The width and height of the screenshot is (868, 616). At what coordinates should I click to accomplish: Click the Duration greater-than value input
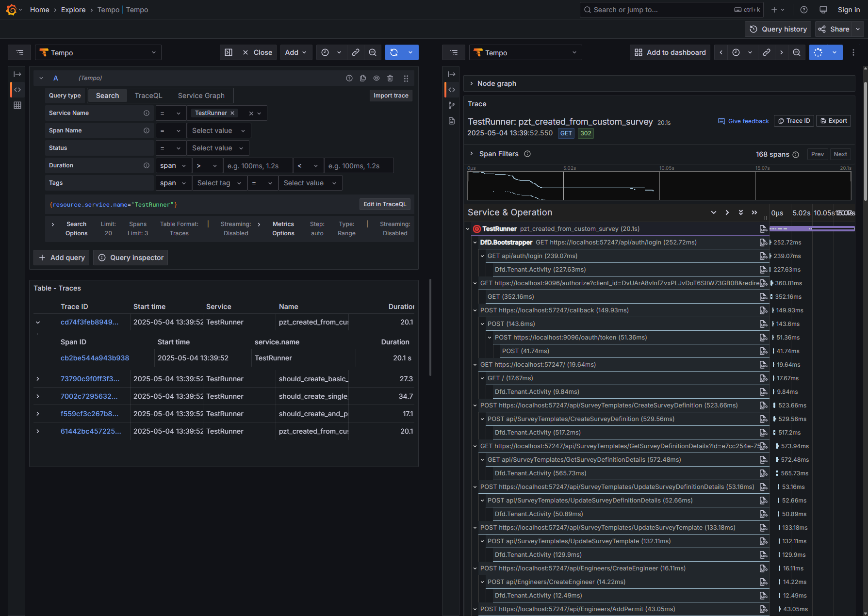(258, 165)
